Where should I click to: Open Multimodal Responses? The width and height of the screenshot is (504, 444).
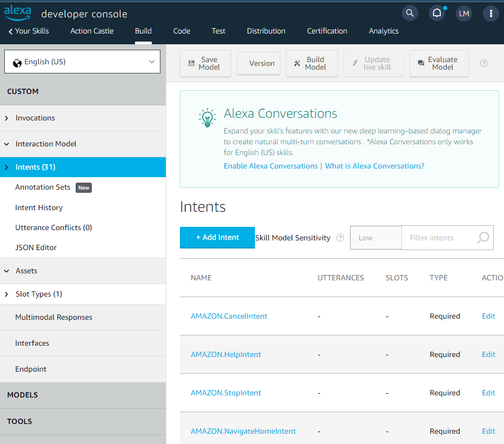click(53, 317)
